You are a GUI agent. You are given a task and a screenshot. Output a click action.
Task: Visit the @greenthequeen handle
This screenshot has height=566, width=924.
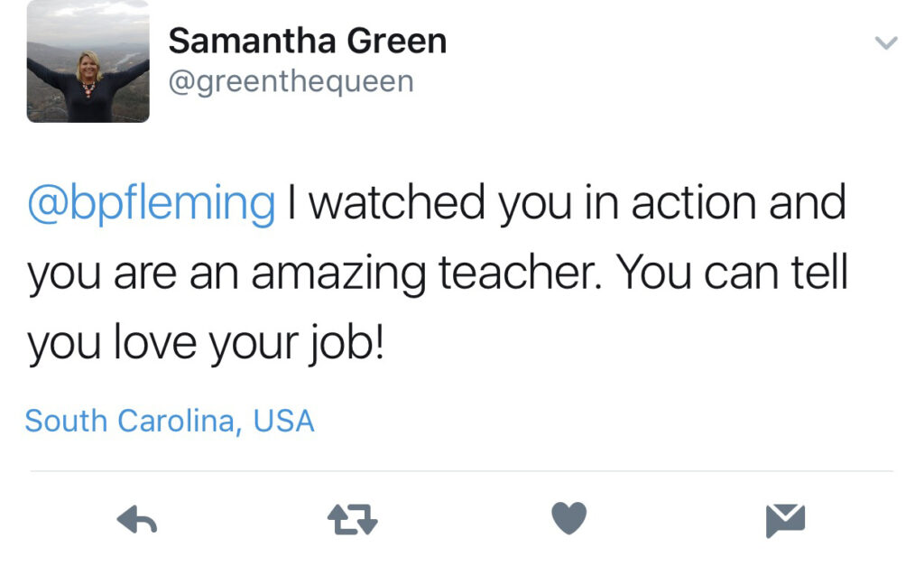[x=291, y=81]
